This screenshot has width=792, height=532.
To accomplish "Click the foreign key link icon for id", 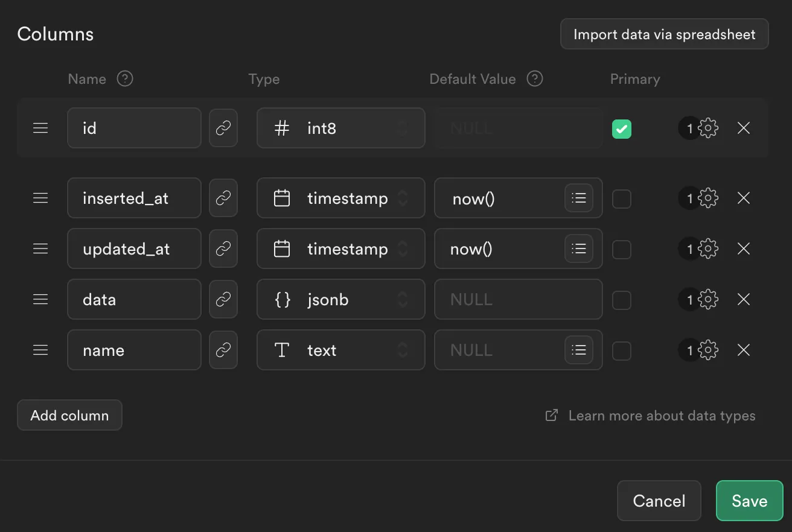I will click(223, 128).
